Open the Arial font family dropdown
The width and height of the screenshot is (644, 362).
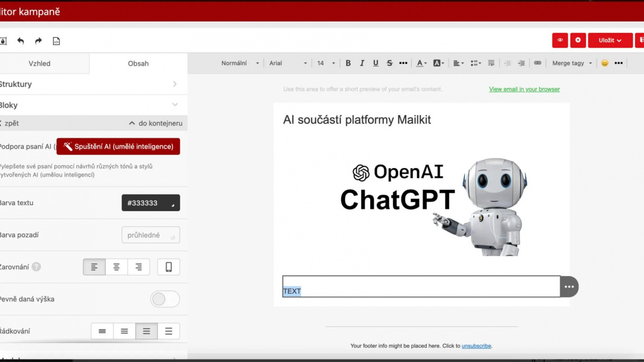point(288,63)
